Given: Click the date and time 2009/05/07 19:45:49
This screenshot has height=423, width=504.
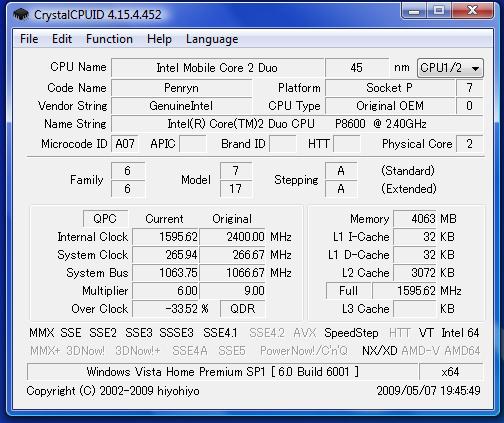Looking at the screenshot, I should 429,391.
